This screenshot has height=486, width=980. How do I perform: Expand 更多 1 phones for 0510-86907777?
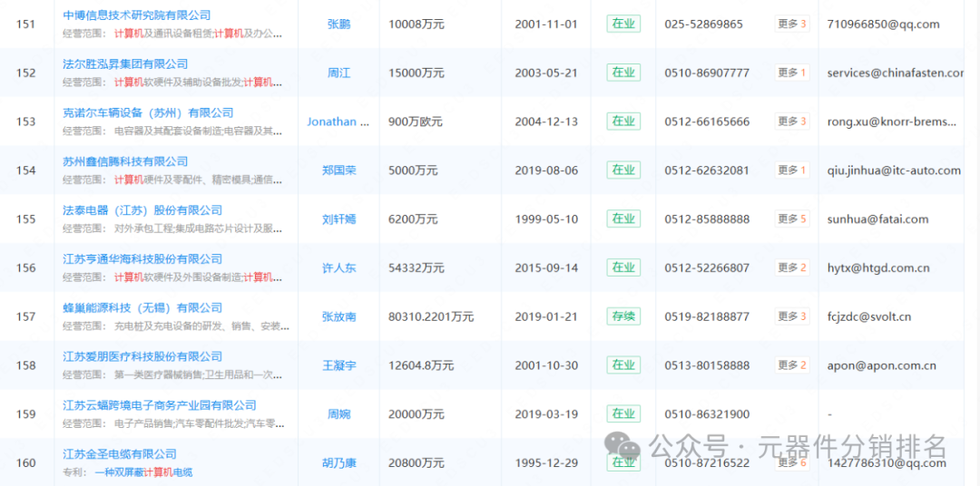tap(792, 73)
